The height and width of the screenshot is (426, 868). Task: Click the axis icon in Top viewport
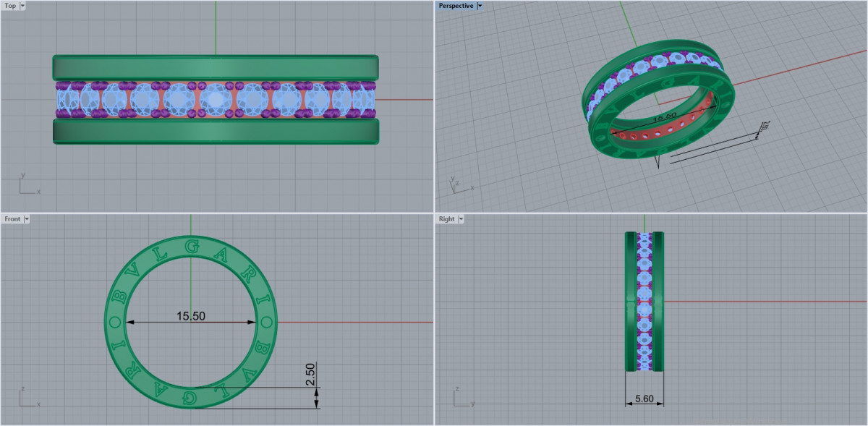coord(29,184)
